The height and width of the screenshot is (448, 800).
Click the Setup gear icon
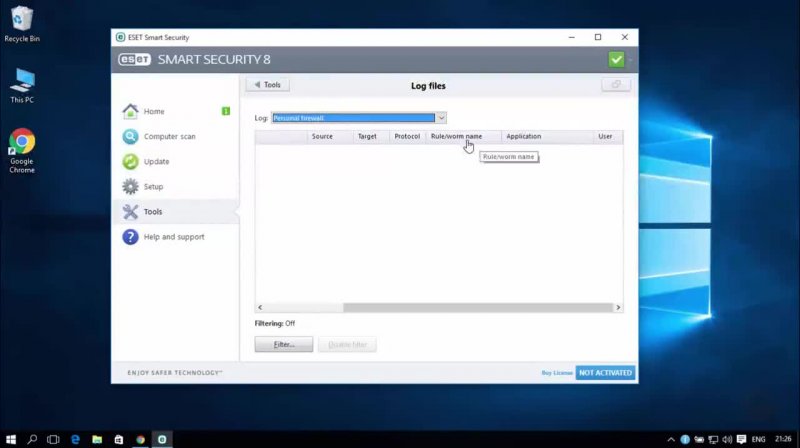coord(130,187)
